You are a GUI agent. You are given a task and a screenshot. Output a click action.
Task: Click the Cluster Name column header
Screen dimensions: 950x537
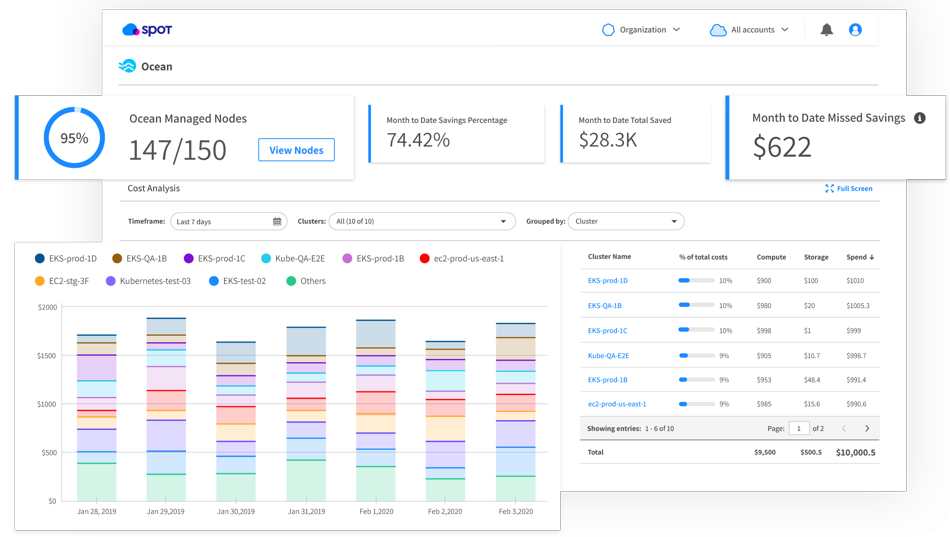[x=609, y=256]
